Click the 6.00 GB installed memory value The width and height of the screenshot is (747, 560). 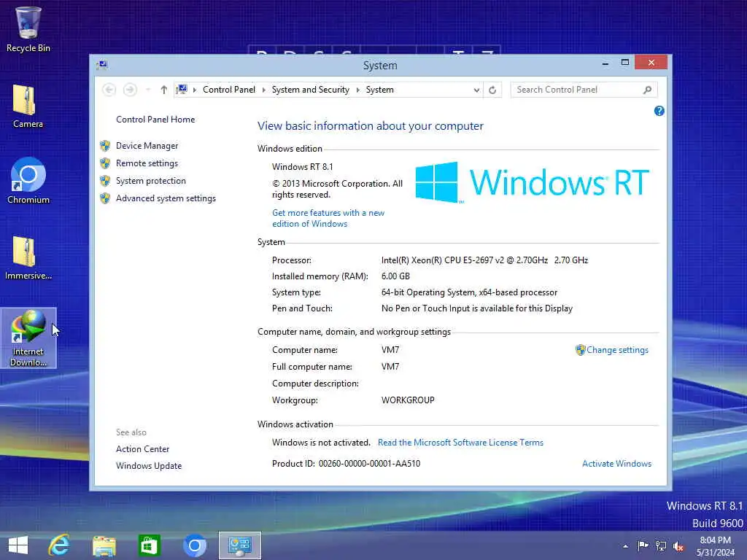pos(395,276)
